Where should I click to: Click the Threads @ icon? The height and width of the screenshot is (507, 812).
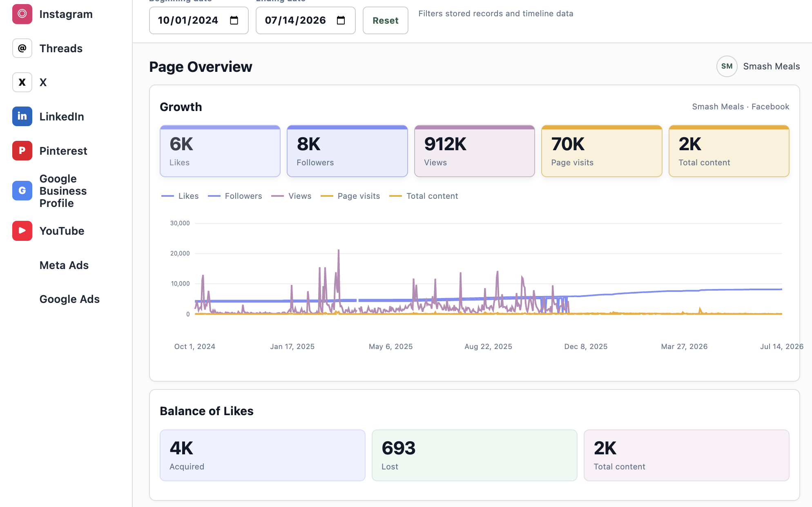point(22,48)
